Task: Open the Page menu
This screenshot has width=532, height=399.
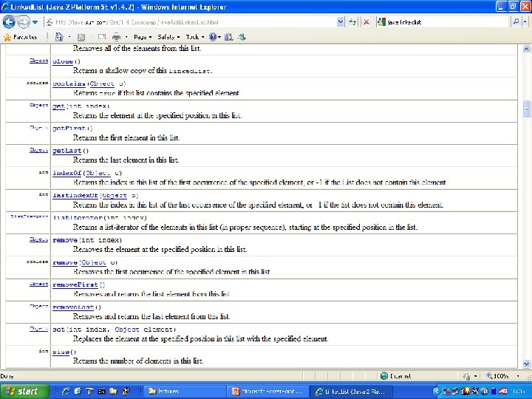Action: click(x=143, y=37)
